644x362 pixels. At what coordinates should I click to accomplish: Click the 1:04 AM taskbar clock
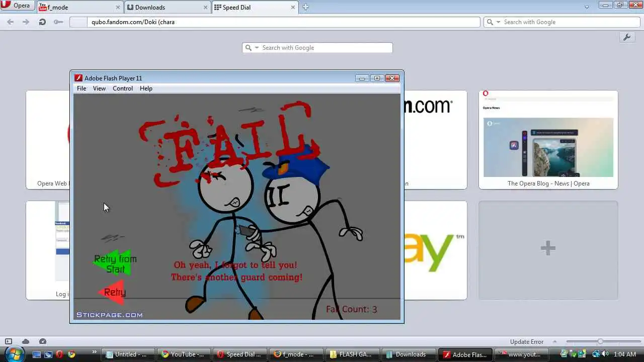click(x=625, y=354)
